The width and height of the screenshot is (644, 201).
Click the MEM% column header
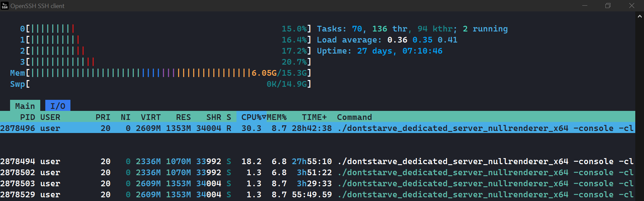point(277,117)
